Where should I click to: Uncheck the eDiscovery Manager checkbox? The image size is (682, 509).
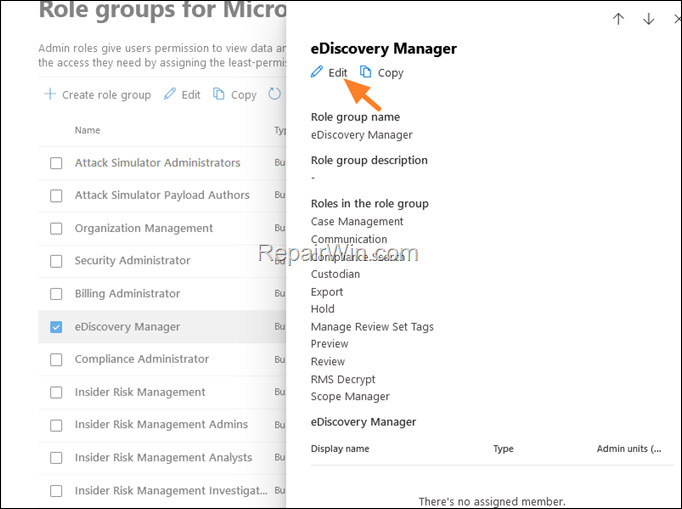56,327
